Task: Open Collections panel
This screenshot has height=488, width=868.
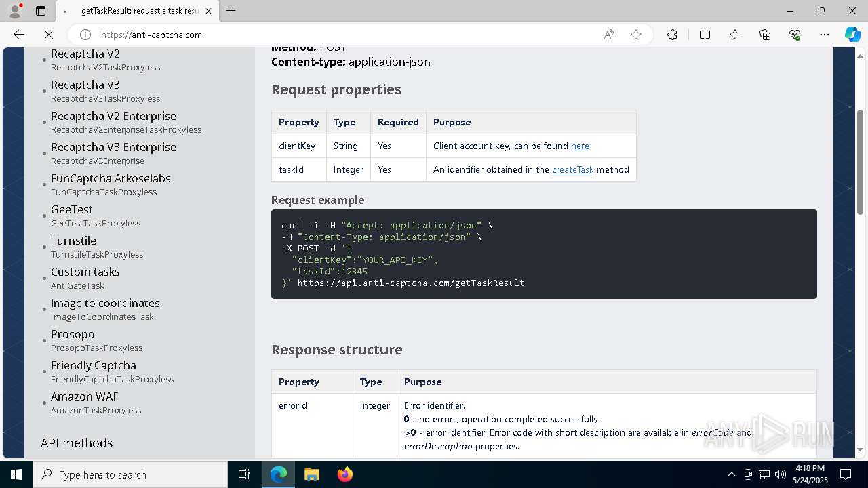Action: (765, 35)
